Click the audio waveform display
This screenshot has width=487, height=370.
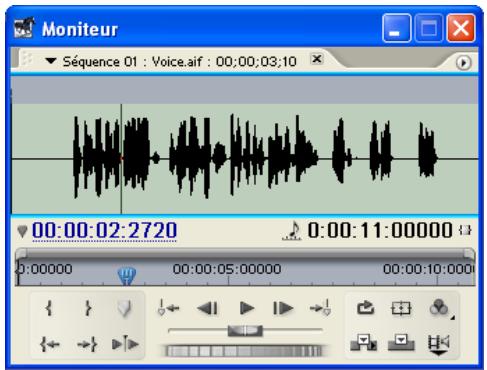point(245,159)
